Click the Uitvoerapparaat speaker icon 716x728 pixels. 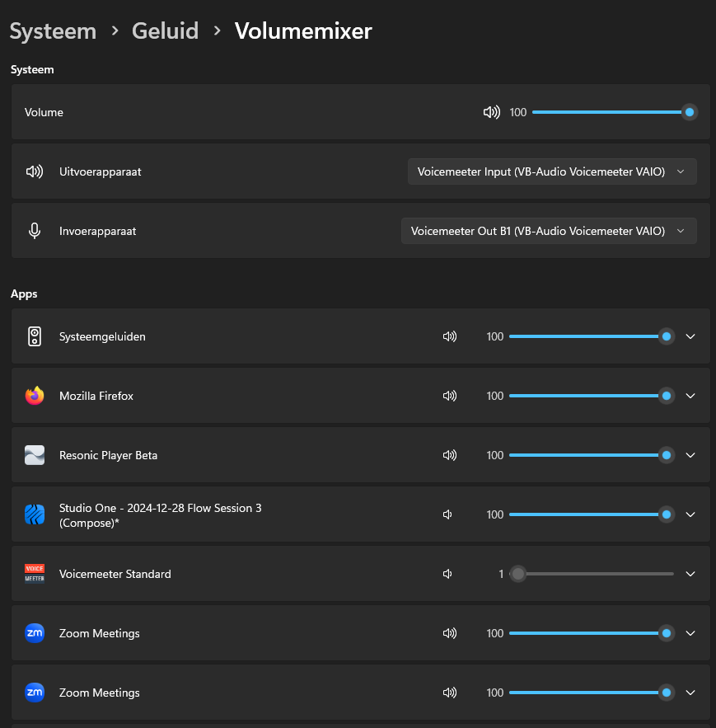[35, 171]
